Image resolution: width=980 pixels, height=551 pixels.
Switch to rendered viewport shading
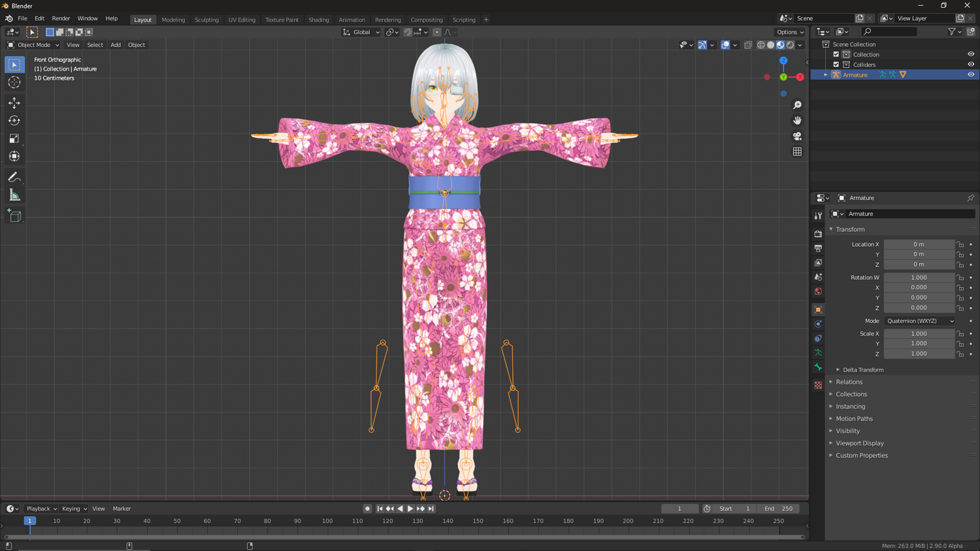tap(791, 45)
